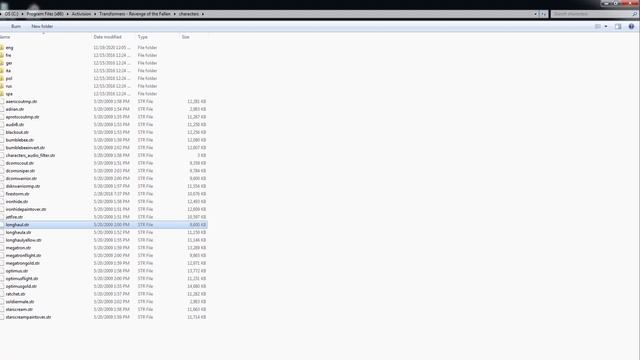Viewport: 640px width, 360px height.
Task: Go to Activision breadcrumb folder
Action: pos(81,14)
